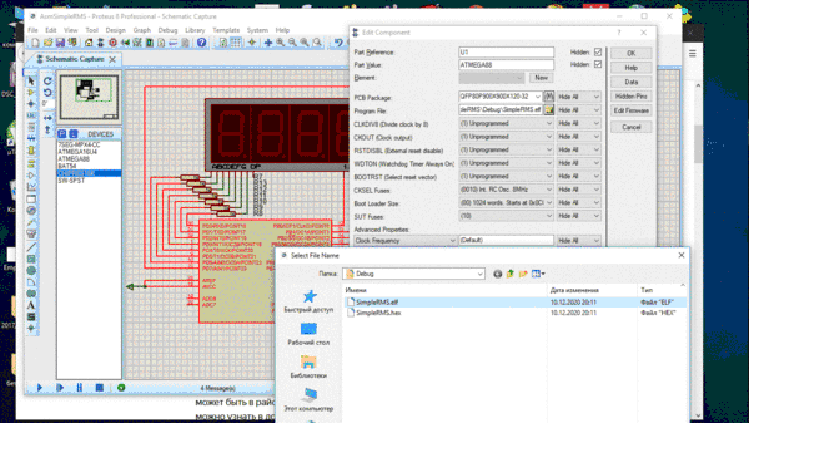Select the Schematic Capture tab
This screenshot has width=819, height=460.
pos(75,59)
